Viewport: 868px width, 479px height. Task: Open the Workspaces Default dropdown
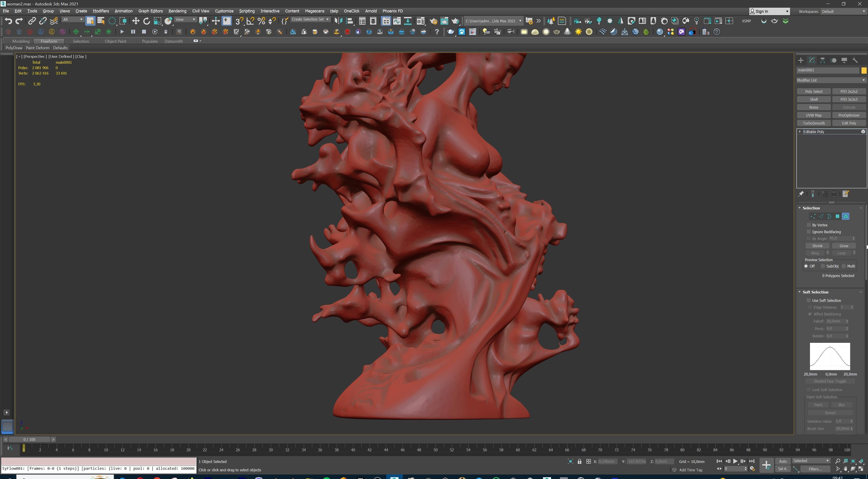[843, 12]
